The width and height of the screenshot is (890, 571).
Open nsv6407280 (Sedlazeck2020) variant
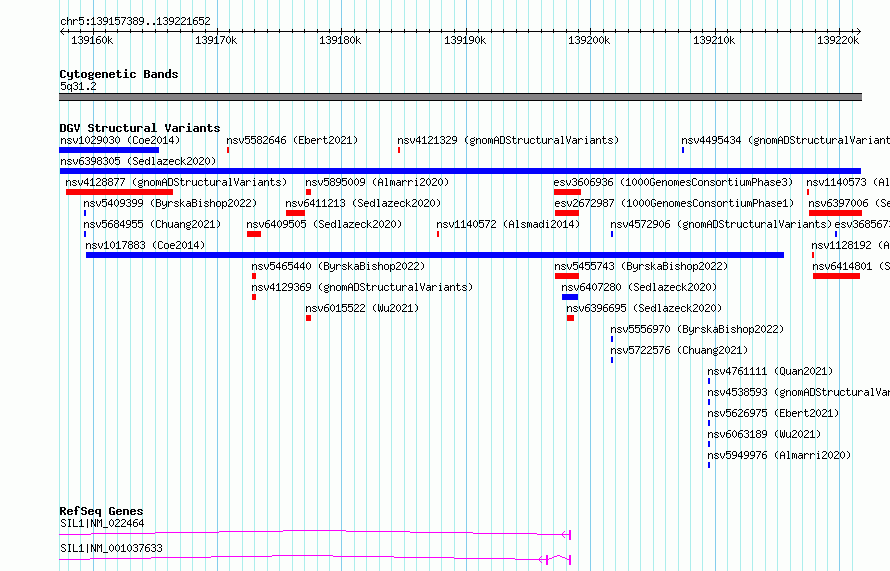(639, 287)
